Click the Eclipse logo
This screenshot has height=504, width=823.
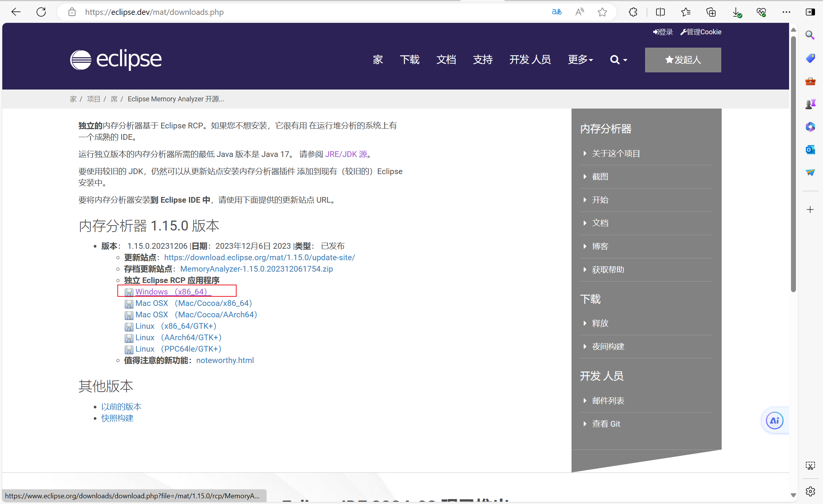coord(115,59)
